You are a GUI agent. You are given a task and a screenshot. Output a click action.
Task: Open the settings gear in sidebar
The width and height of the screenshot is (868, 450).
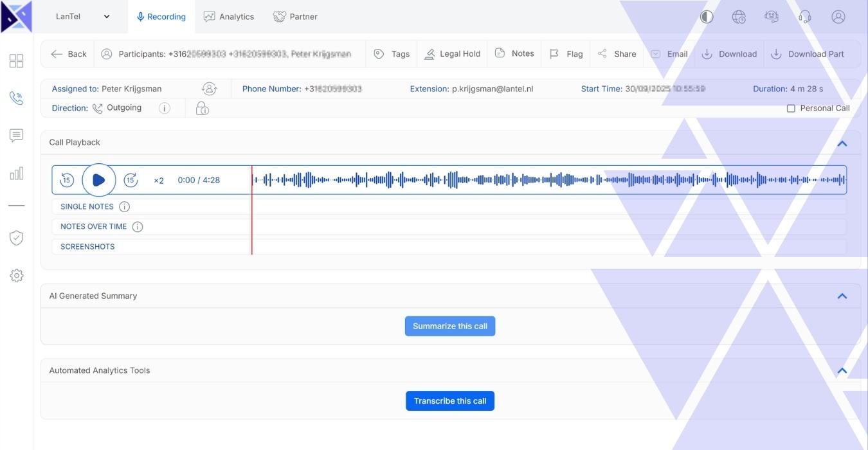pos(17,276)
